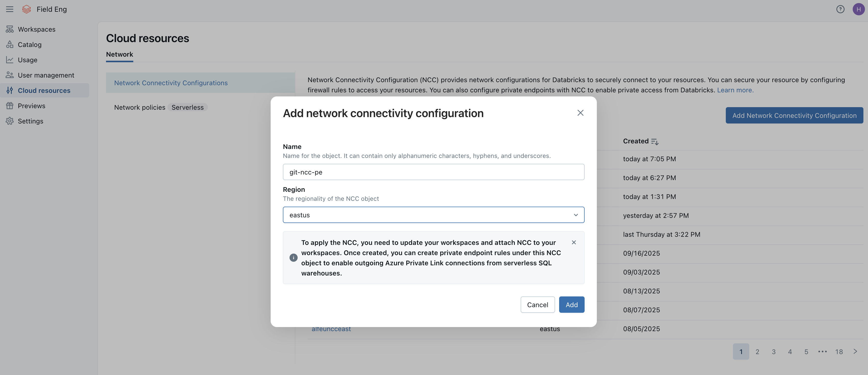This screenshot has height=375, width=868.
Task: Open the Workspaces sidebar icon
Action: (10, 29)
